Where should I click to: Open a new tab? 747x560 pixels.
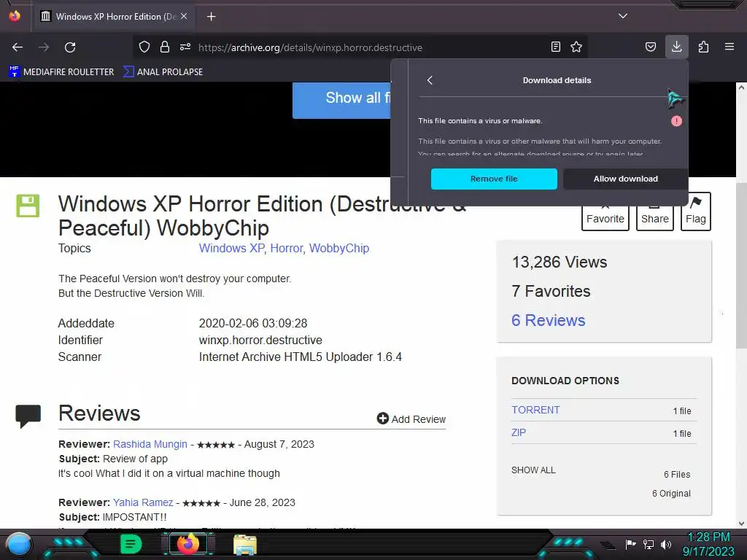click(x=211, y=17)
